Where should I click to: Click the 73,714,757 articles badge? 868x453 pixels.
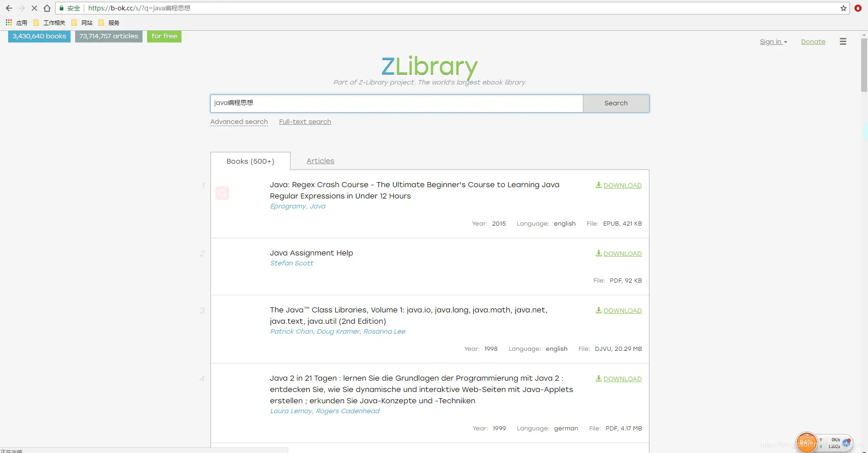[109, 36]
